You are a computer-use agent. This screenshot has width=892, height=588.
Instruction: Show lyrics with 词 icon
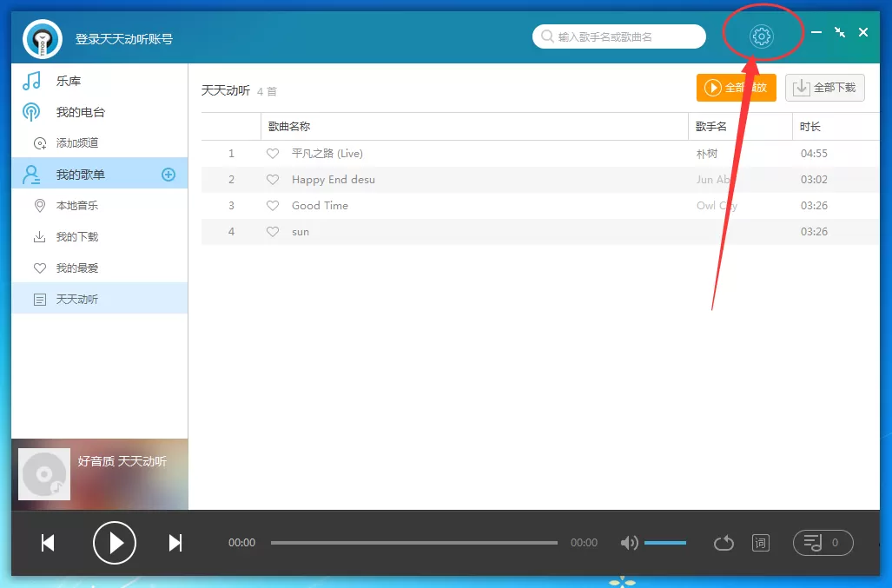coord(761,543)
